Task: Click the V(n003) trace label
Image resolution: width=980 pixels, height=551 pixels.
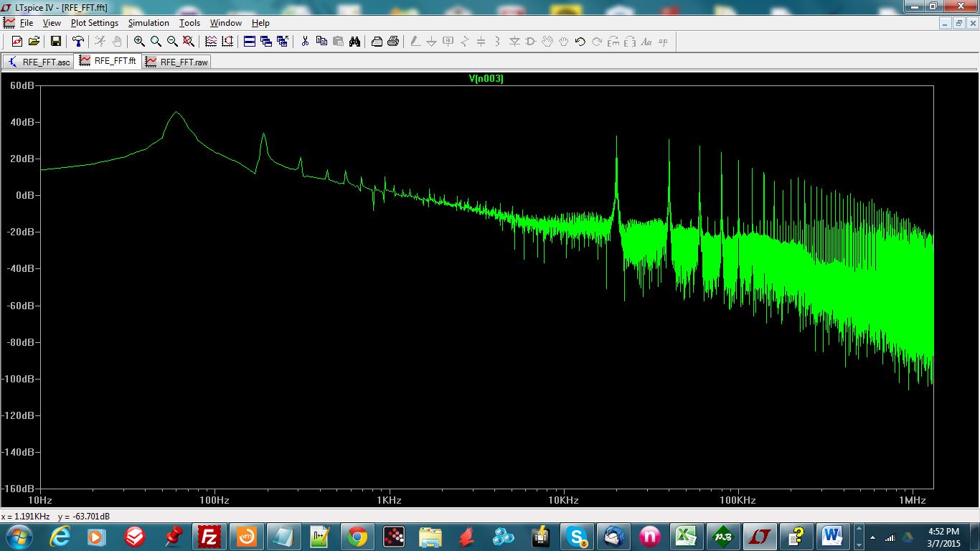Action: click(486, 79)
